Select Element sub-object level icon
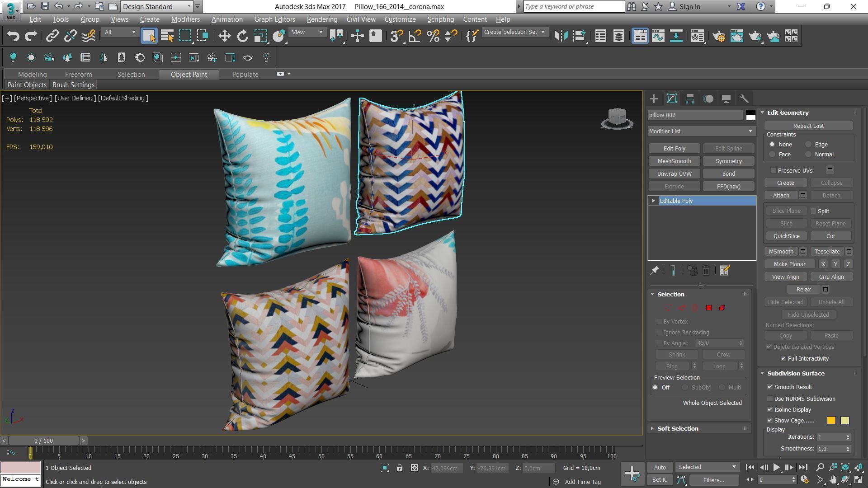Image resolution: width=868 pixels, height=488 pixels. [x=722, y=308]
